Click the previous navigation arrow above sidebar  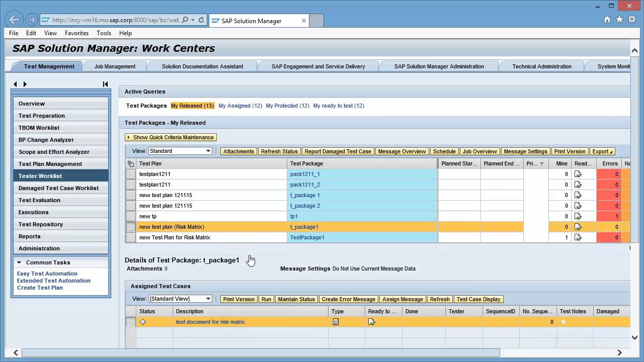(x=15, y=84)
